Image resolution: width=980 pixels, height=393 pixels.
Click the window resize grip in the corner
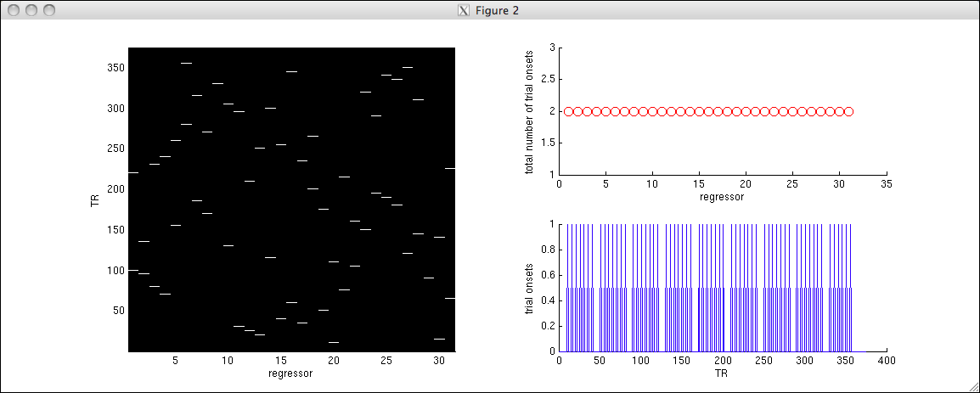point(973,386)
